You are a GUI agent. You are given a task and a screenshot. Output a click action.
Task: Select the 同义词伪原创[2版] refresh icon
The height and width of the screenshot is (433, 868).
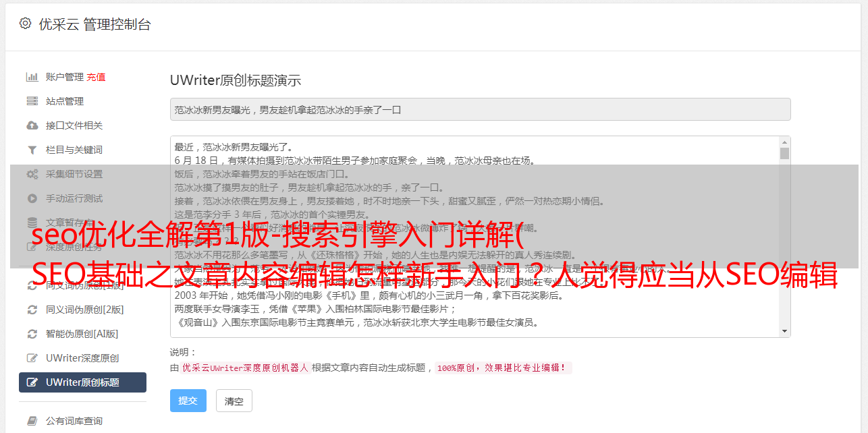(x=32, y=310)
